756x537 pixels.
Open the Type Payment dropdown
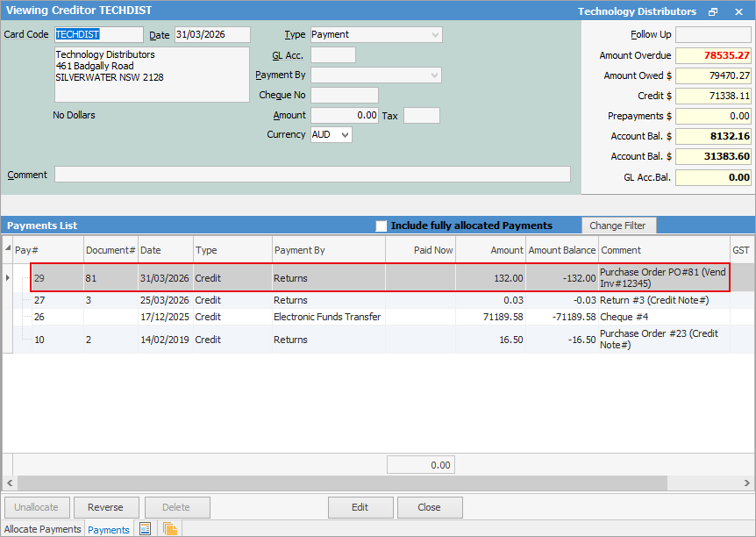[x=435, y=35]
